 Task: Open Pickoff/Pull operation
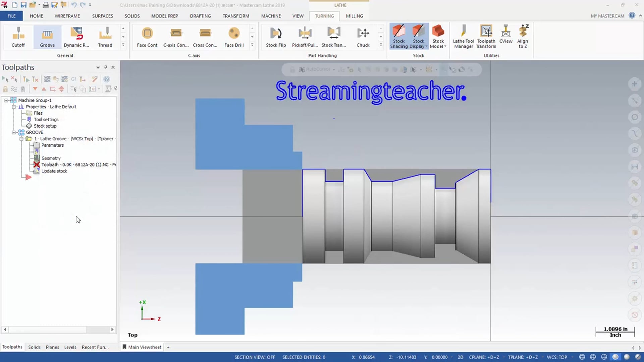(x=305, y=37)
